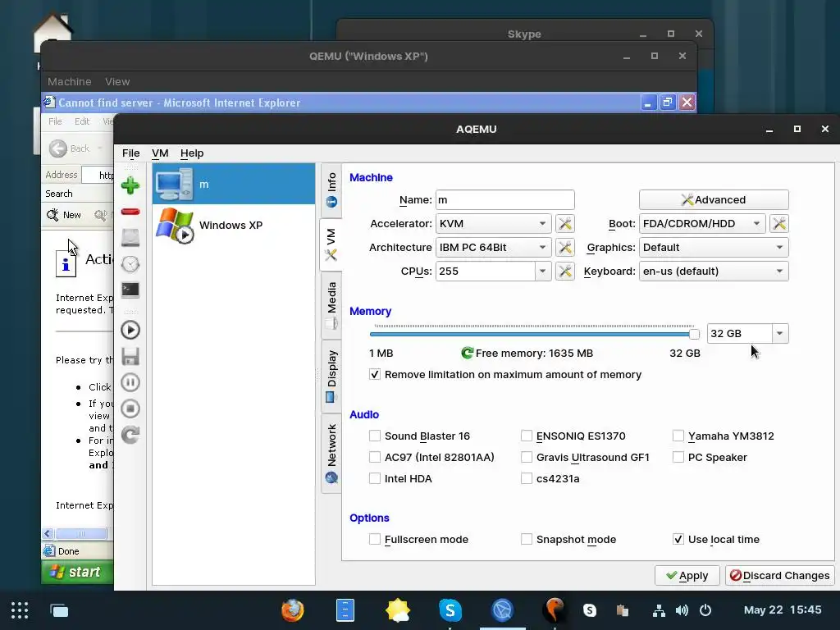Screen dimensions: 840x630
Task: Click the Reset VM arrow icon
Action: click(x=130, y=435)
